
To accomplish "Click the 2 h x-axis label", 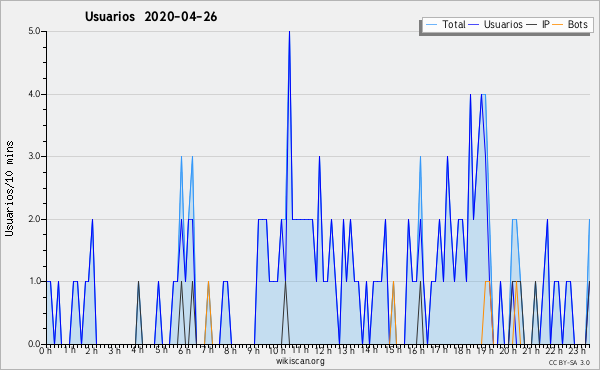I will click(x=91, y=351).
